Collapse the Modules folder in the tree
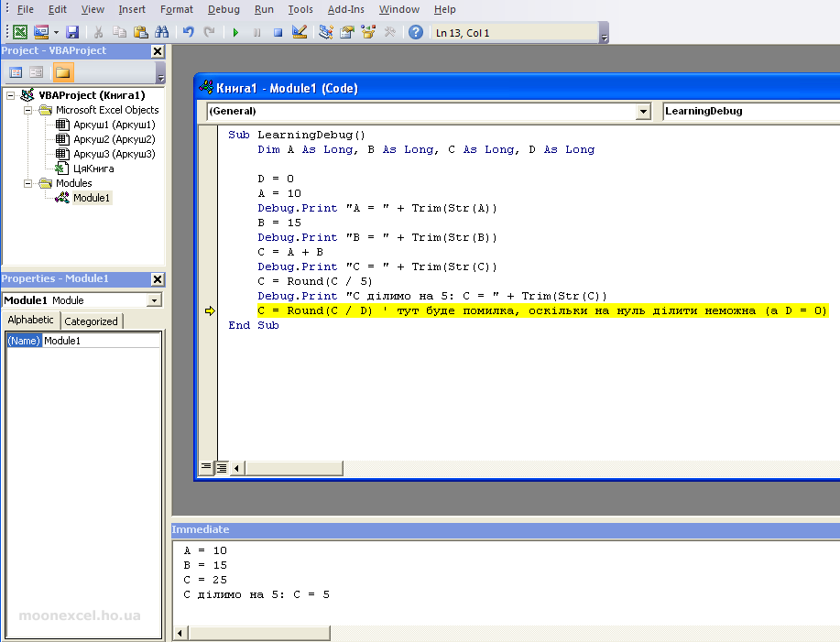This screenshot has width=840, height=642. [x=29, y=183]
